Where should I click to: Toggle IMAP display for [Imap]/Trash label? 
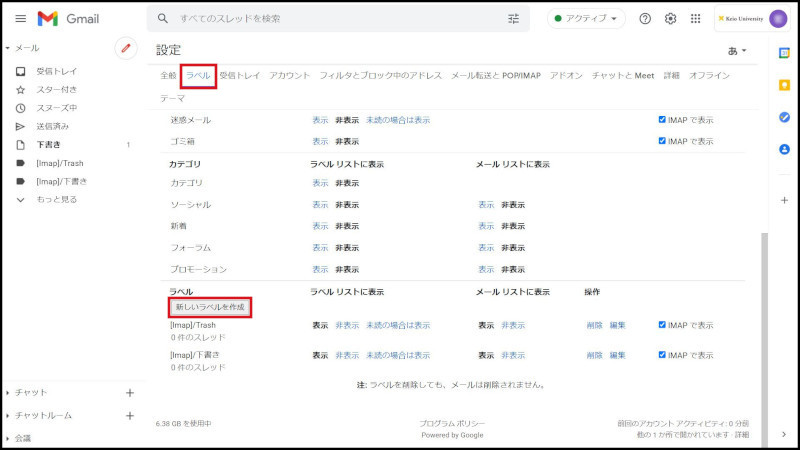(x=662, y=325)
